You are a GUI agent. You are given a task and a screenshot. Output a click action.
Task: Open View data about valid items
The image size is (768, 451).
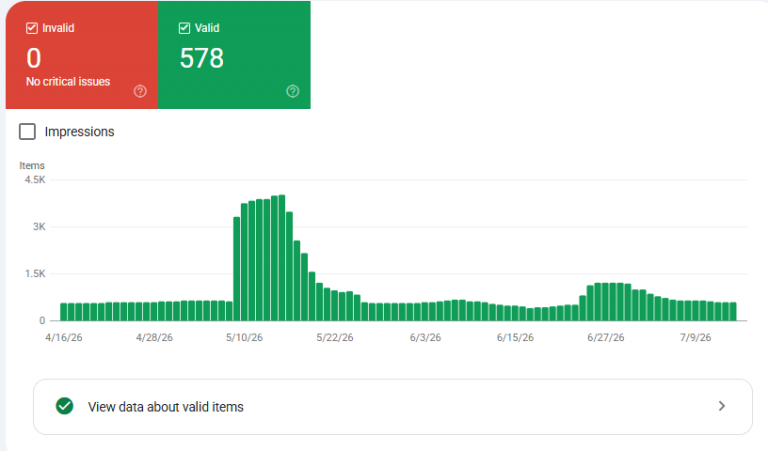(393, 406)
